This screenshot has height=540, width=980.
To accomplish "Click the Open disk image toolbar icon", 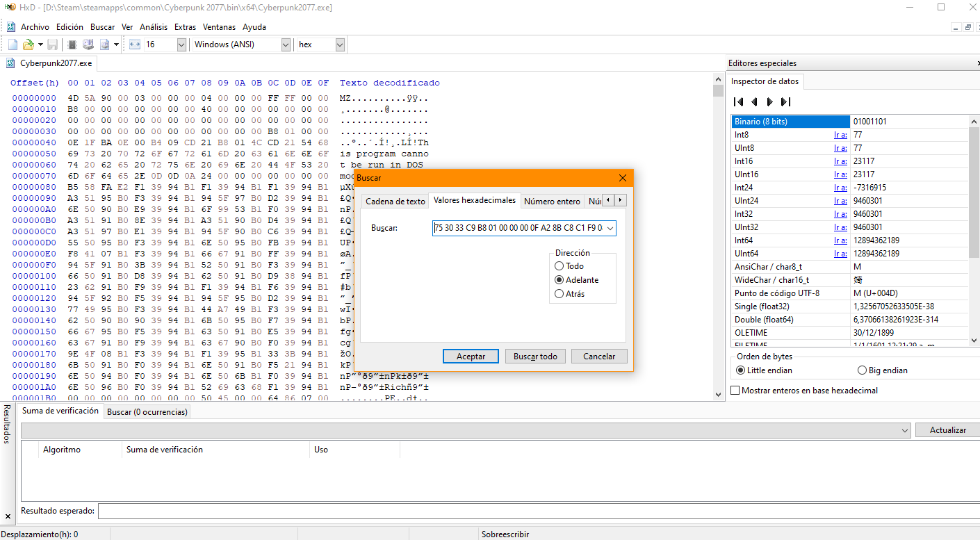I will tap(105, 44).
